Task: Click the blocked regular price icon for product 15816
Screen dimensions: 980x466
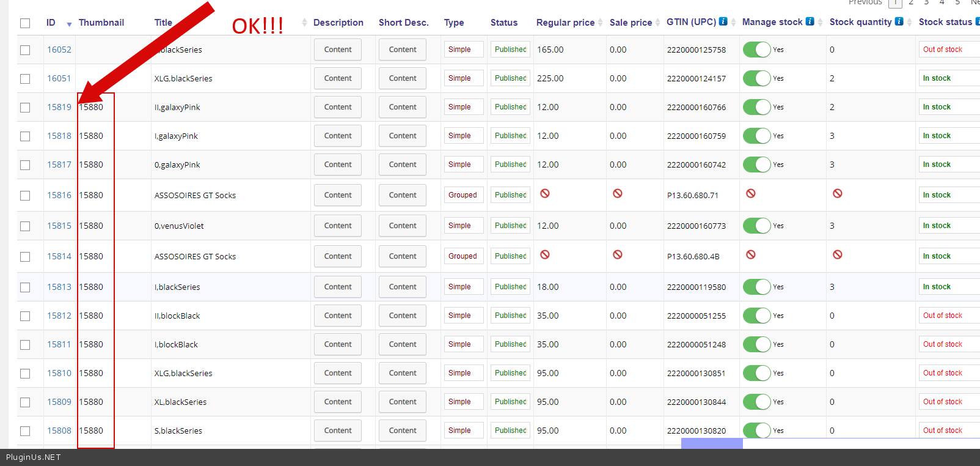Action: [x=545, y=193]
